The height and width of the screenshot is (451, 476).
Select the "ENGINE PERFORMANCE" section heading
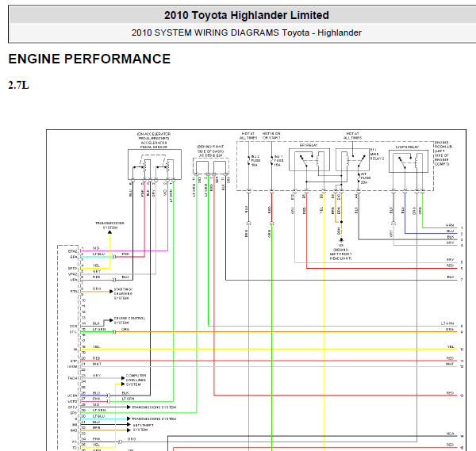89,59
